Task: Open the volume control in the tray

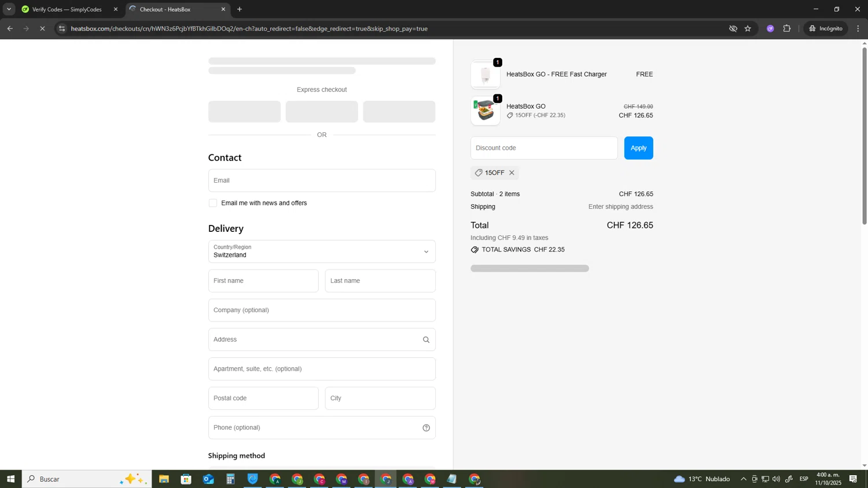Action: pos(776,479)
